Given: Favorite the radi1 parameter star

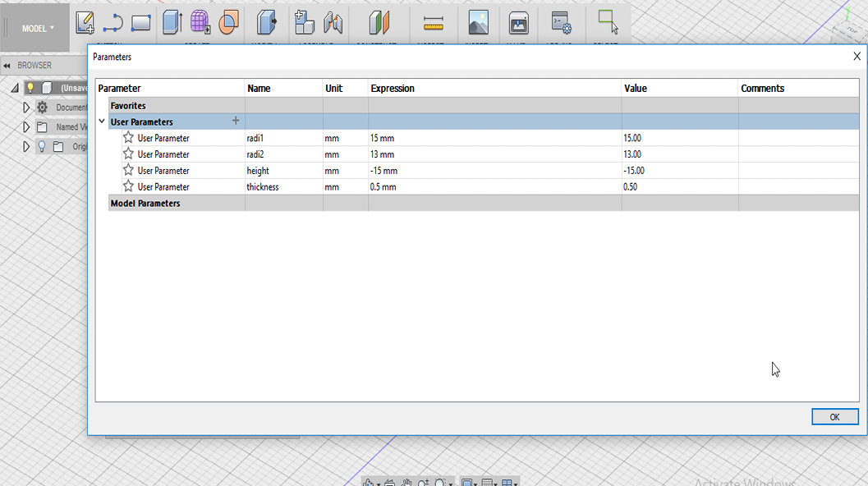Looking at the screenshot, I should pyautogui.click(x=128, y=137).
